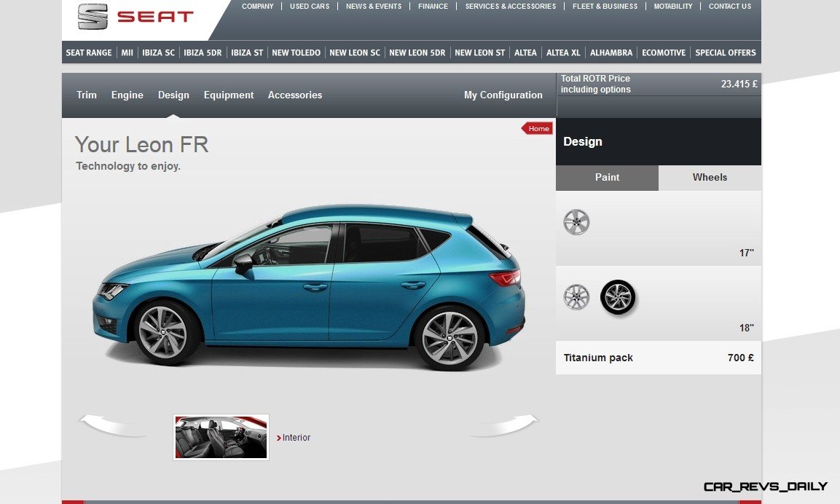Switch to the Paint tab

(x=607, y=177)
